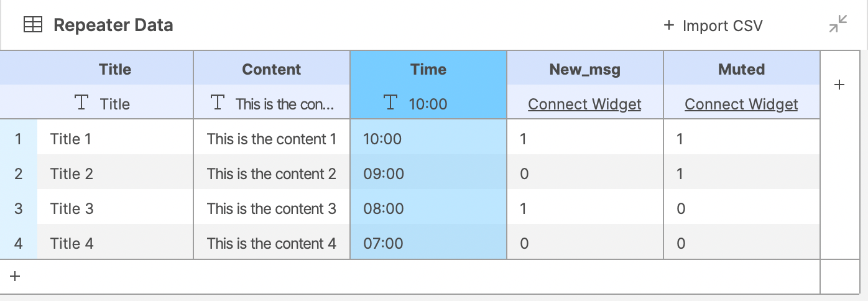The image size is (868, 301).
Task: Select the Muted column header
Action: click(741, 69)
